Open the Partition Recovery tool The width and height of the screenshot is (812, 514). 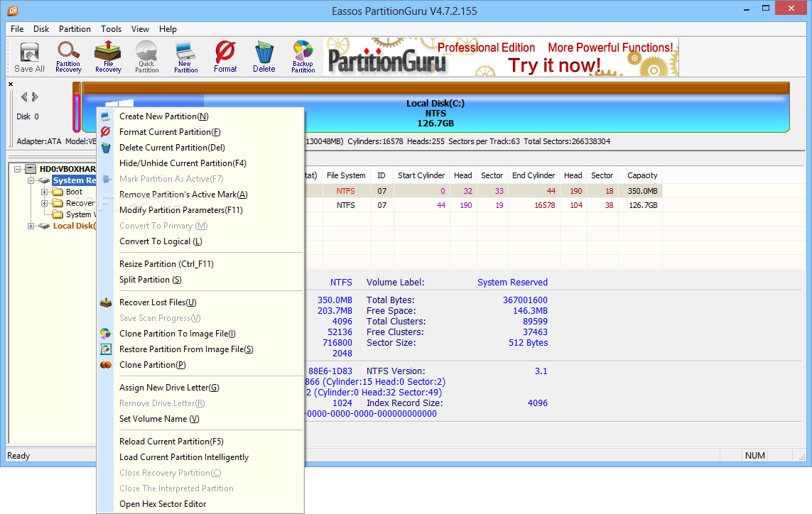coord(68,58)
